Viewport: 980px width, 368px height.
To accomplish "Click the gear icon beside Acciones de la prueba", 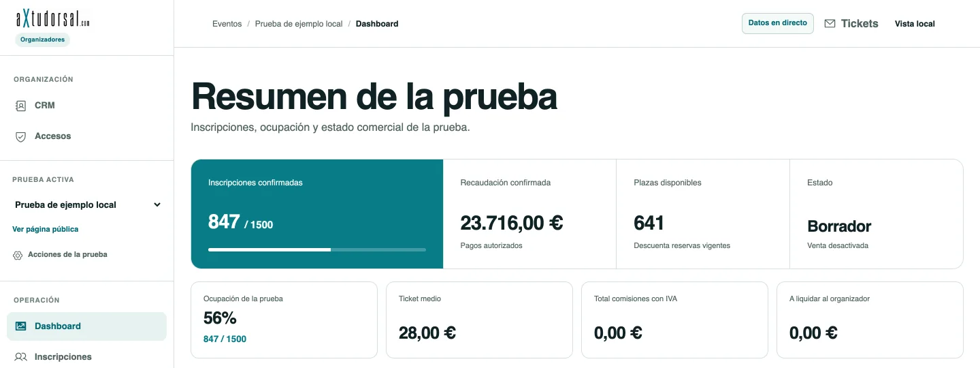I will [18, 255].
